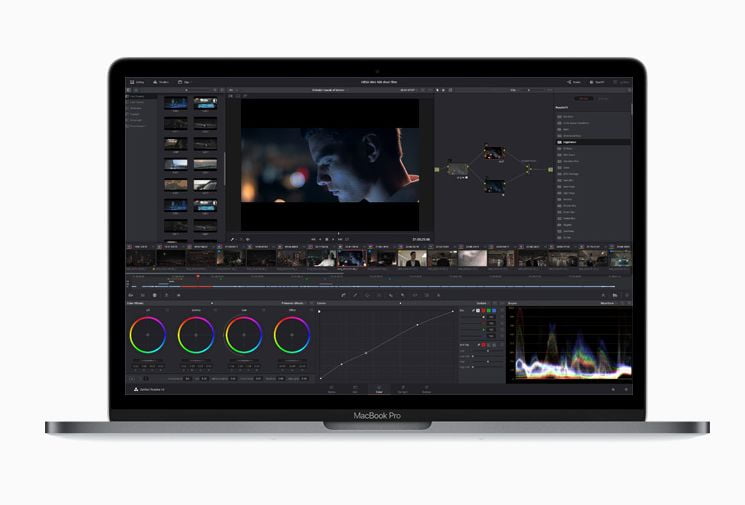The width and height of the screenshot is (745, 505).
Task: Select the highlighted OpenFX effect row
Action: [593, 142]
